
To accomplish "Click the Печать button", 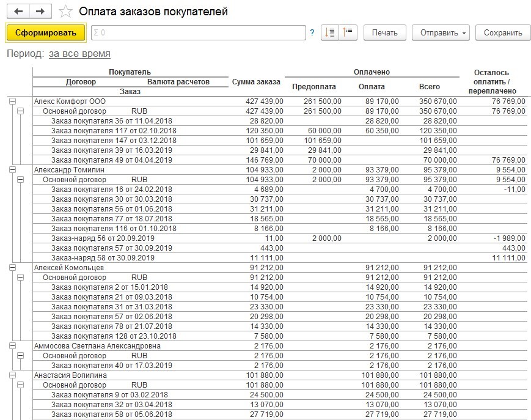I will pyautogui.click(x=384, y=33).
